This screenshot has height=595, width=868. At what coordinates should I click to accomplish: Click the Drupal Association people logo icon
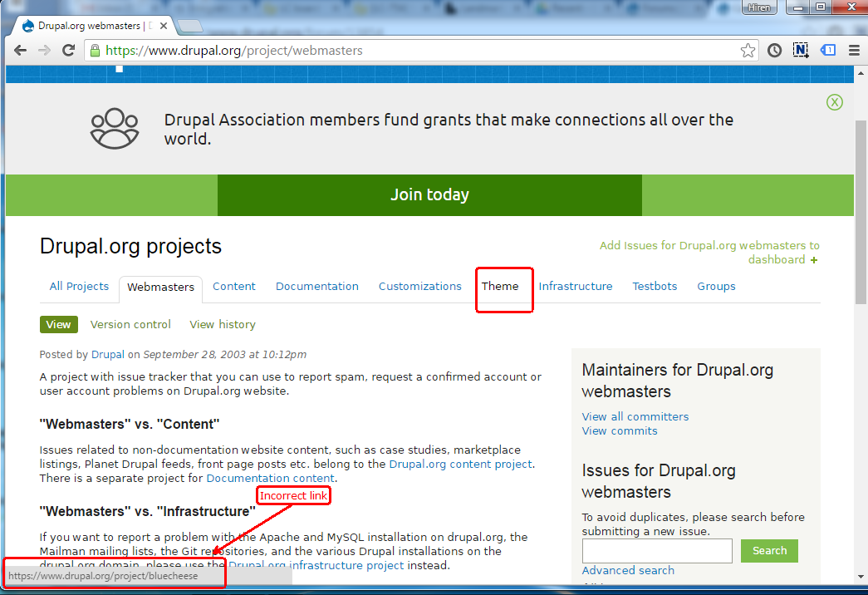pos(115,129)
